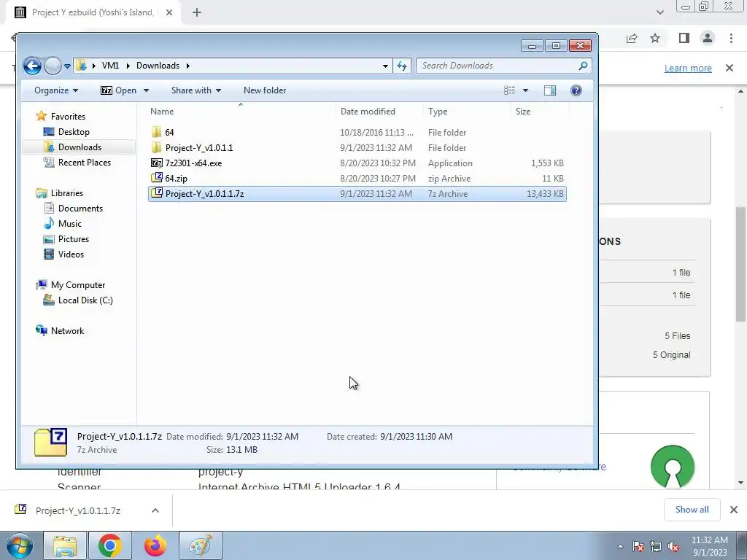Open the recent locations dropdown arrow
The image size is (747, 560).
pos(67,66)
